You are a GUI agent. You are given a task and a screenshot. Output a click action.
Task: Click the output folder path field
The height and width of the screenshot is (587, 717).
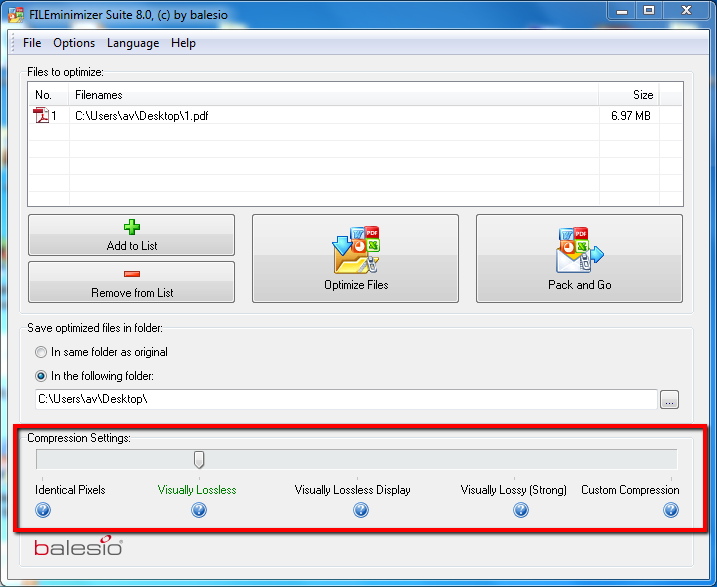(x=344, y=399)
